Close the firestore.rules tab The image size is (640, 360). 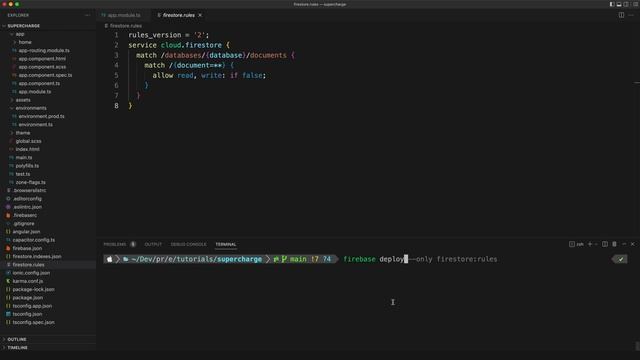(200, 15)
